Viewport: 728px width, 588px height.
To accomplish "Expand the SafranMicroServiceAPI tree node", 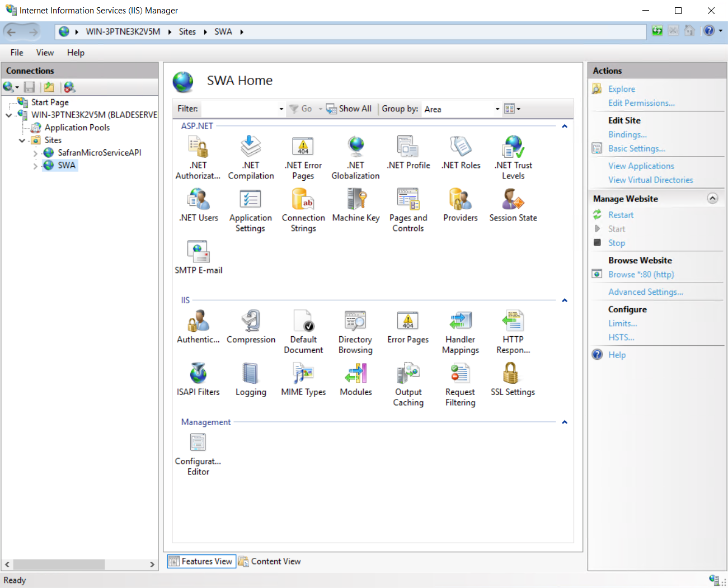I will pyautogui.click(x=35, y=153).
